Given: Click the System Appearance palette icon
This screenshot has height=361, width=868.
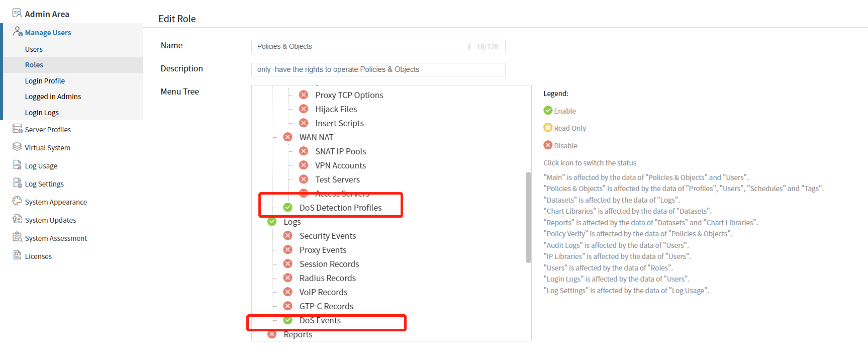Looking at the screenshot, I should coord(17,202).
